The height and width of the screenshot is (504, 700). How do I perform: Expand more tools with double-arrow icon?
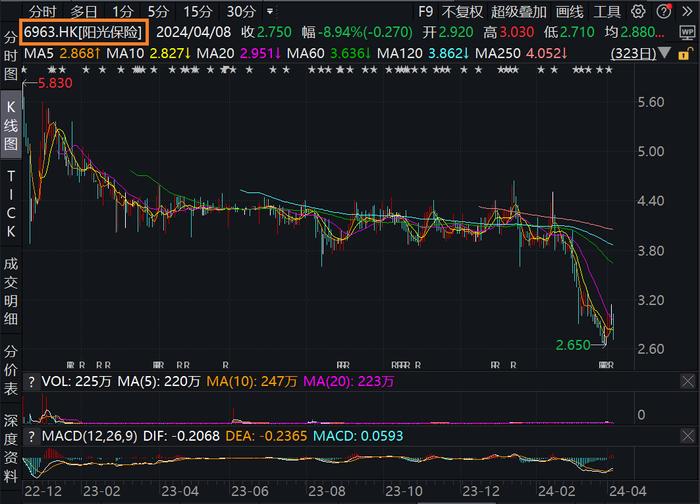[687, 12]
